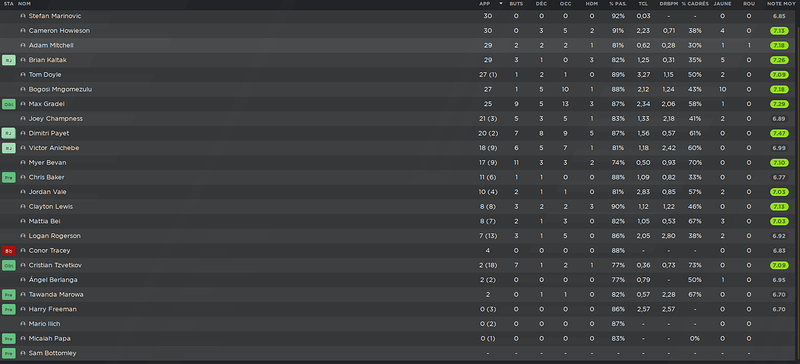Screen dimensions: 800x364
Task: Click Conor Tracey's red injury status icon
Action: point(9,251)
